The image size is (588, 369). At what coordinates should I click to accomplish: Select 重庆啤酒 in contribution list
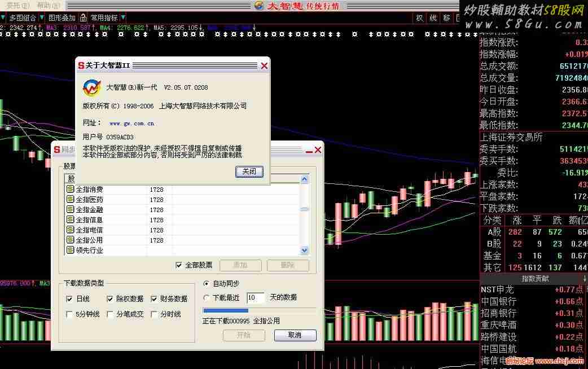click(x=498, y=325)
